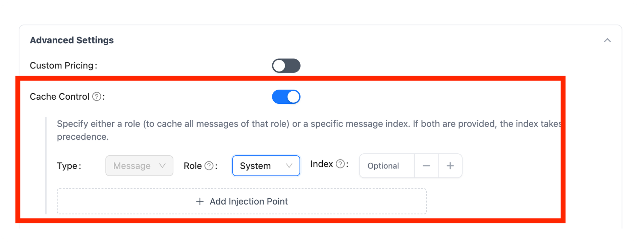This screenshot has height=244, width=644.
Task: Enable the Custom Pricing toggle
Action: [x=286, y=65]
